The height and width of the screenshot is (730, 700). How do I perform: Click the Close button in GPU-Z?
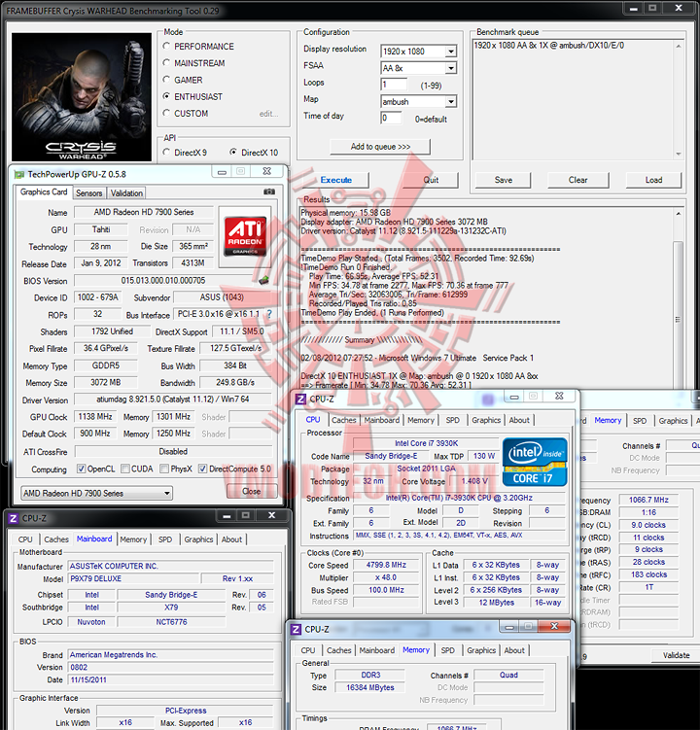coord(252,491)
